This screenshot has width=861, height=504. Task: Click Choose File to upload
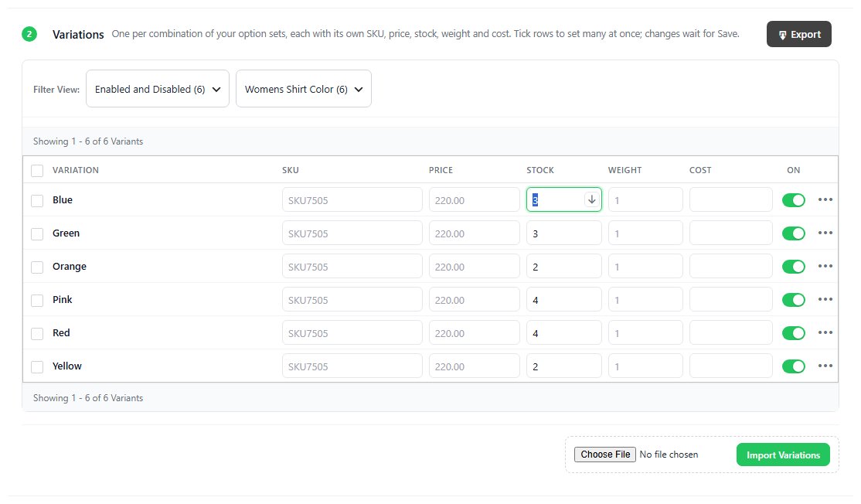pos(605,454)
